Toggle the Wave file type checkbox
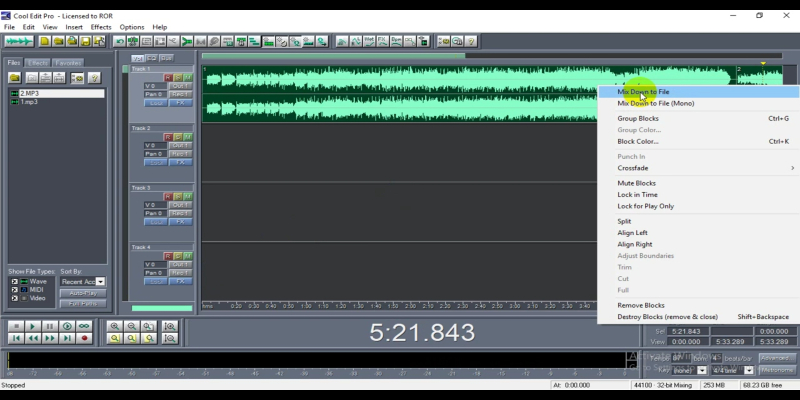Screen dimensions: 800x400 click(x=14, y=281)
